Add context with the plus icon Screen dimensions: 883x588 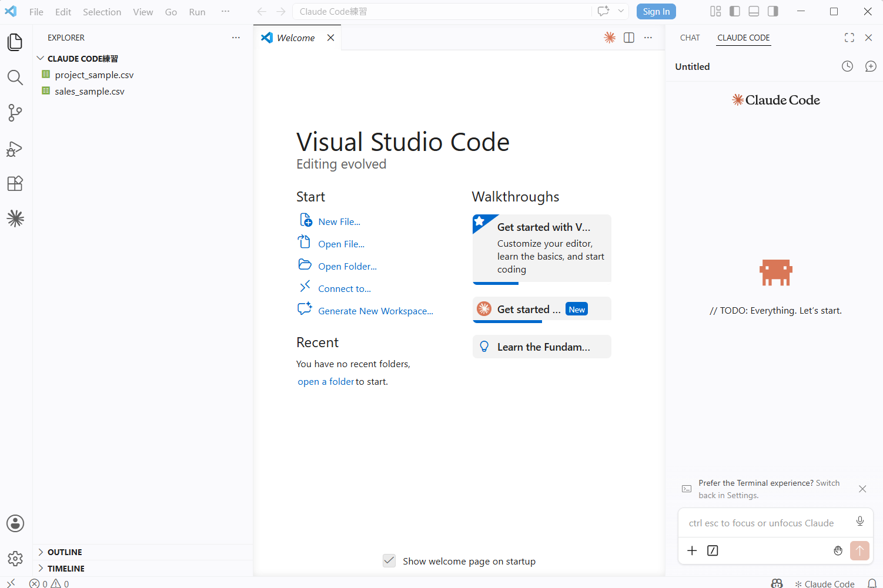[x=692, y=550]
